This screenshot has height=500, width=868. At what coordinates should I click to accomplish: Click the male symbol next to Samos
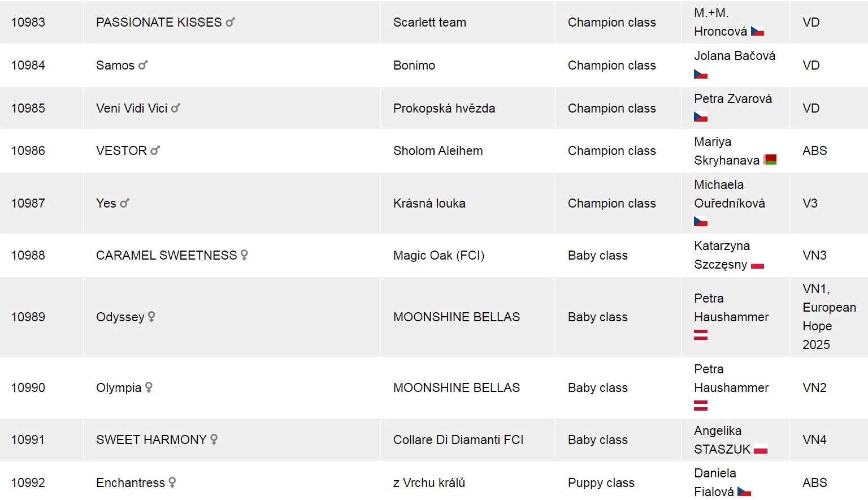click(x=143, y=66)
